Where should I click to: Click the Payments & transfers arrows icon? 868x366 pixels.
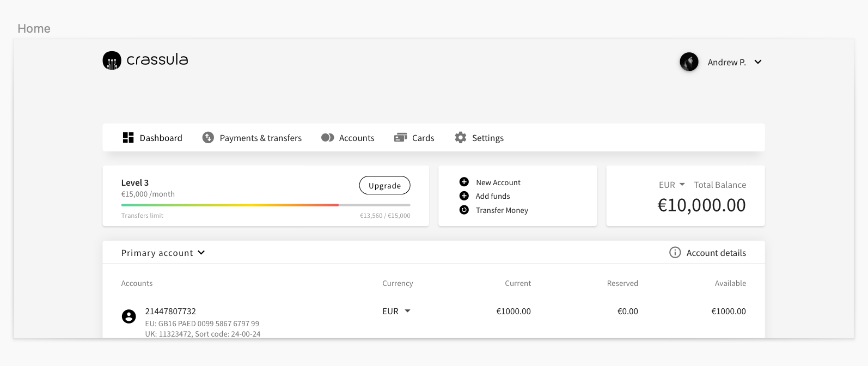point(208,138)
